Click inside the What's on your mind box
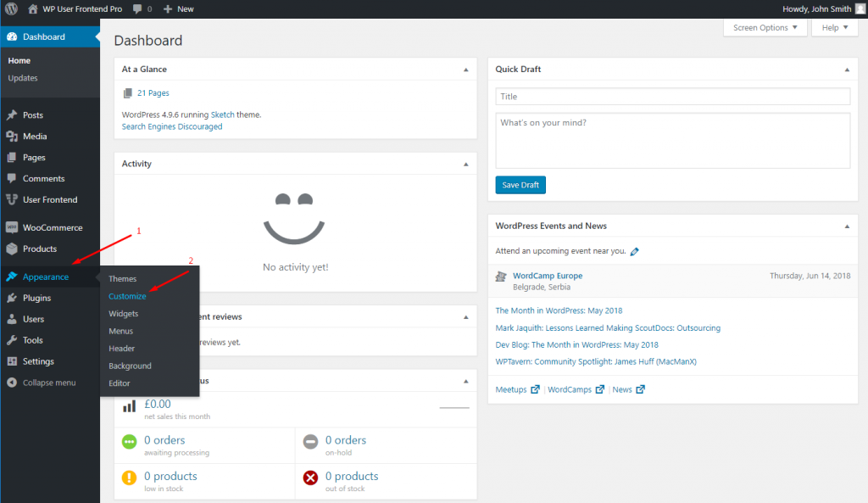 [x=671, y=140]
